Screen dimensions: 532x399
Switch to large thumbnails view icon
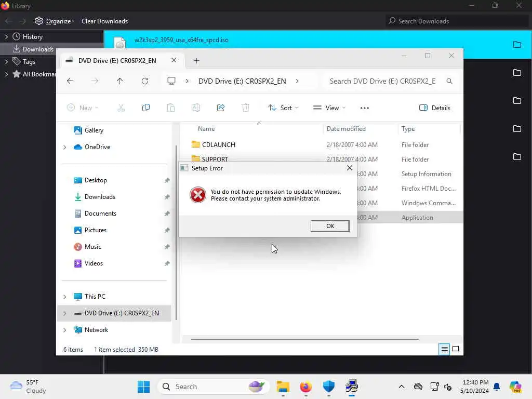click(x=456, y=349)
